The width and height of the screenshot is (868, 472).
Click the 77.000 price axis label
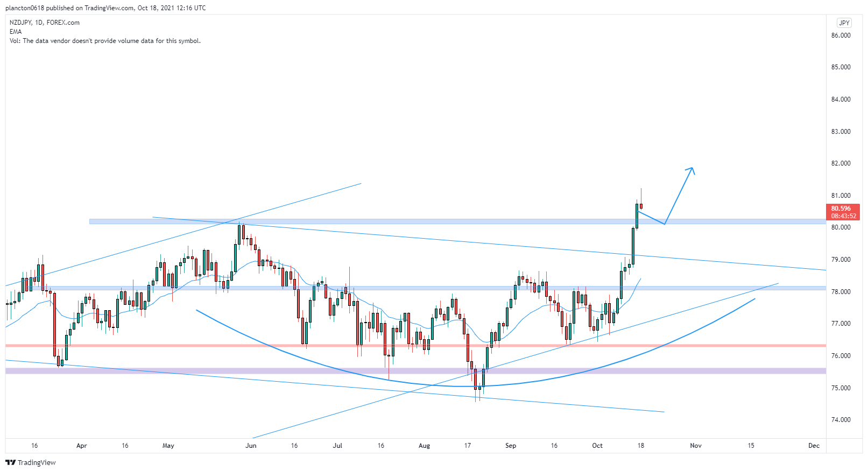pos(841,324)
